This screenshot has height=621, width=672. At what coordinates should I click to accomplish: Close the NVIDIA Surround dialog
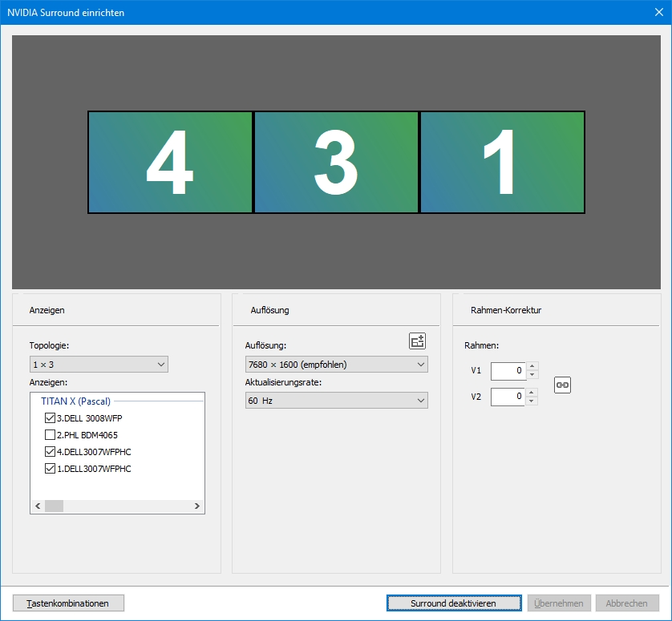[659, 12]
